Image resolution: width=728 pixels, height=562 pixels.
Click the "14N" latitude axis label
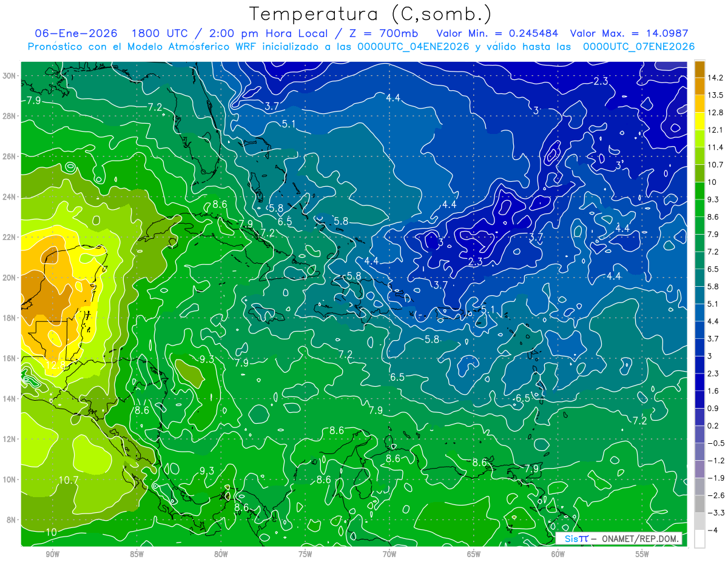pyautogui.click(x=10, y=398)
